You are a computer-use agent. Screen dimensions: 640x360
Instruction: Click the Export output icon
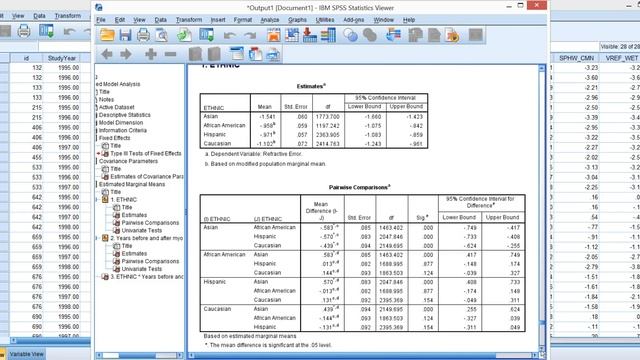tap(184, 35)
